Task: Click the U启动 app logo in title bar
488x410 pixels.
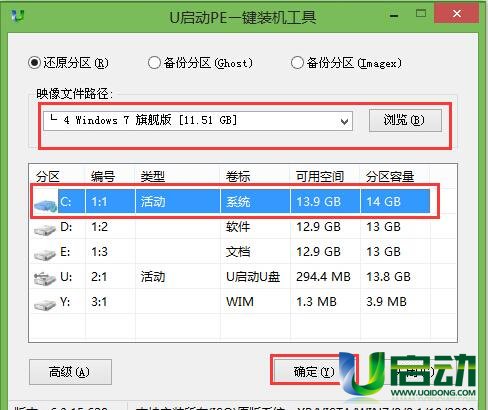Action: click(x=17, y=16)
